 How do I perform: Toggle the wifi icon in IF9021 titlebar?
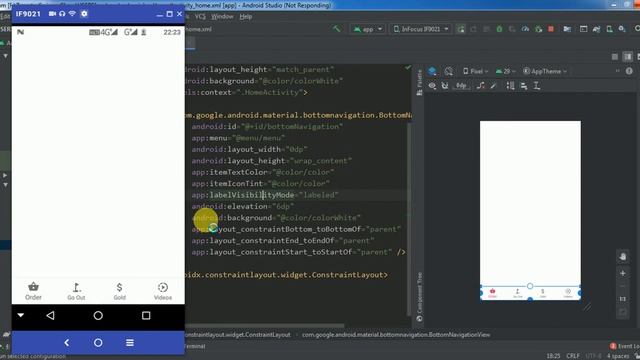coord(72,13)
